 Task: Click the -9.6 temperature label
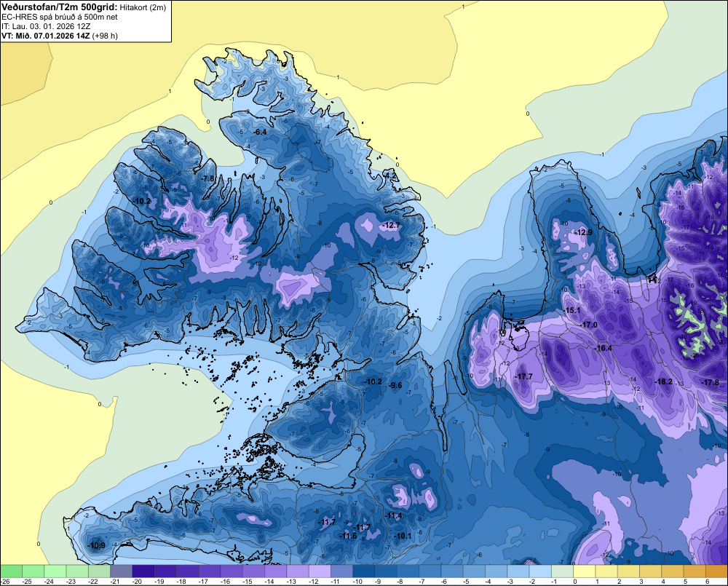point(395,385)
